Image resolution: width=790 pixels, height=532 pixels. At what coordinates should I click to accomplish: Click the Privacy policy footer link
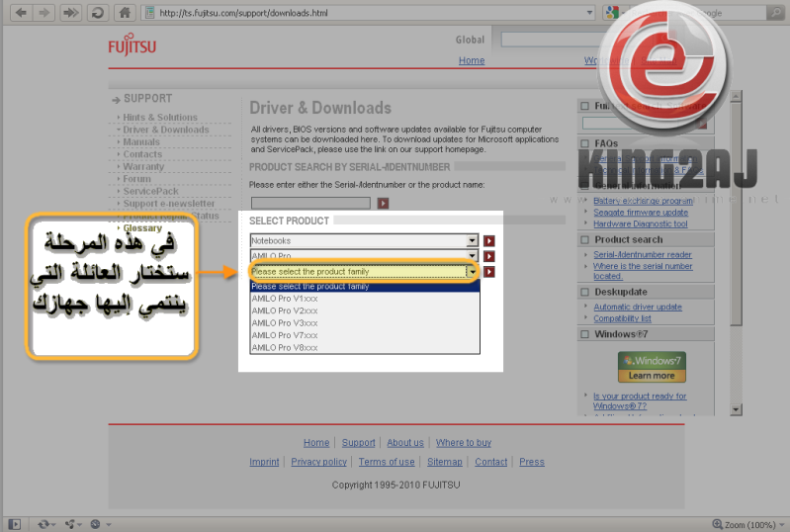[318, 462]
